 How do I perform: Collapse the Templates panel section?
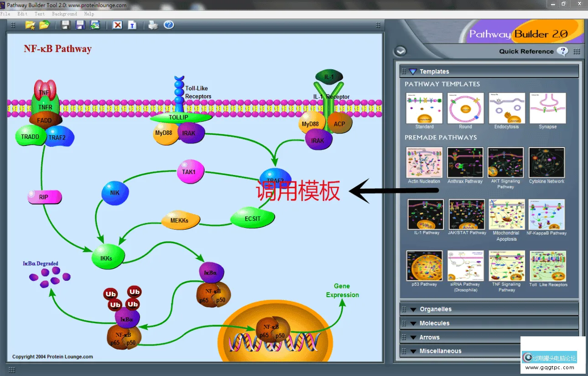click(413, 72)
